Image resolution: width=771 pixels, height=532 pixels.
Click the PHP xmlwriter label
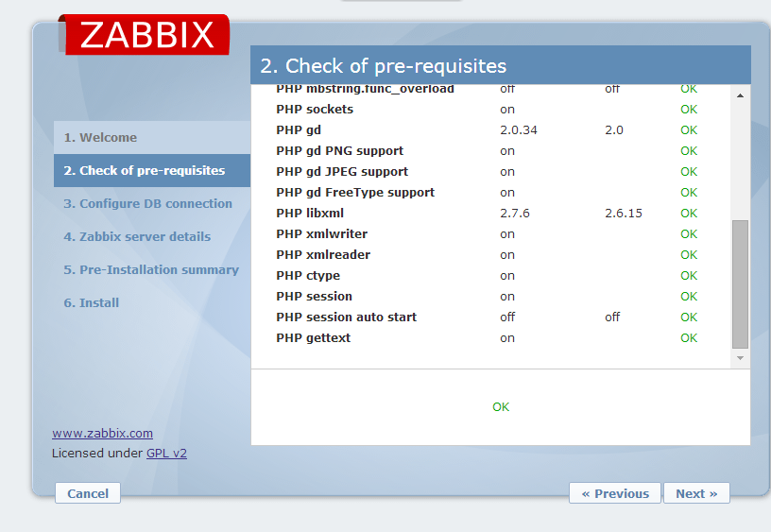[321, 234]
